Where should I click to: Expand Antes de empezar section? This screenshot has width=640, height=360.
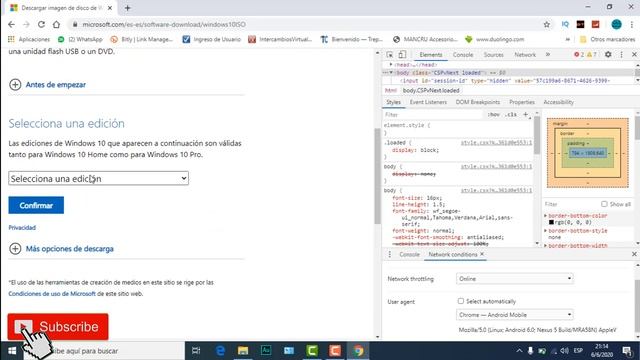47,84
